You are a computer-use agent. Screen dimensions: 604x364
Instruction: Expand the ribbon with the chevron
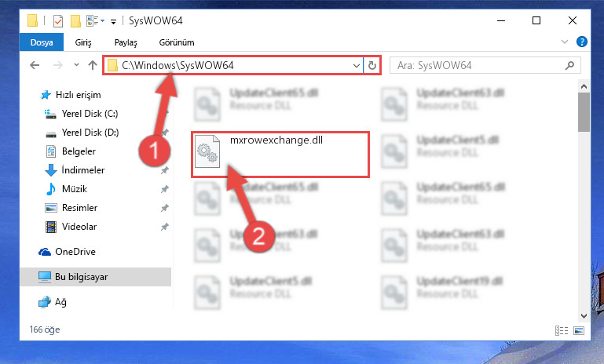pos(564,42)
